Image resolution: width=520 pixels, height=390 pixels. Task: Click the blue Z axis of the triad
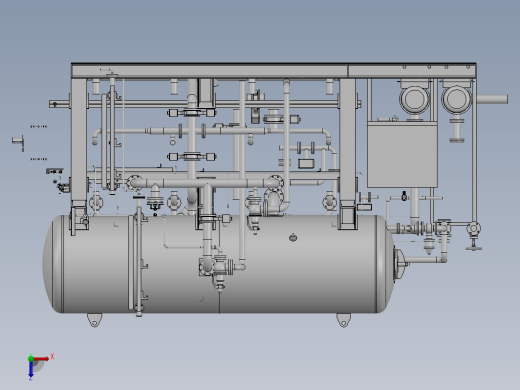point(31,369)
